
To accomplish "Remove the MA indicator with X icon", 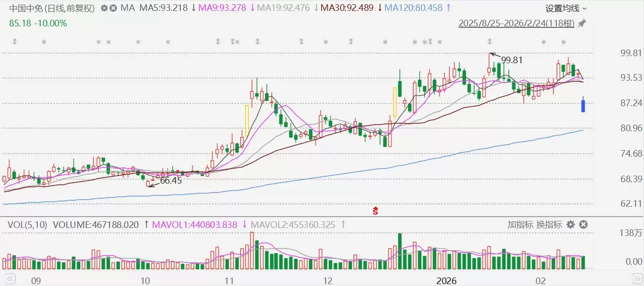I will pos(114,8).
